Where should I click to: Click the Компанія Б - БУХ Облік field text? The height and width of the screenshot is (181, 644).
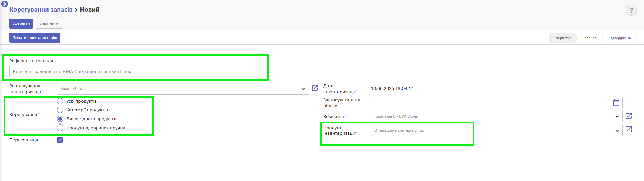pos(396,116)
